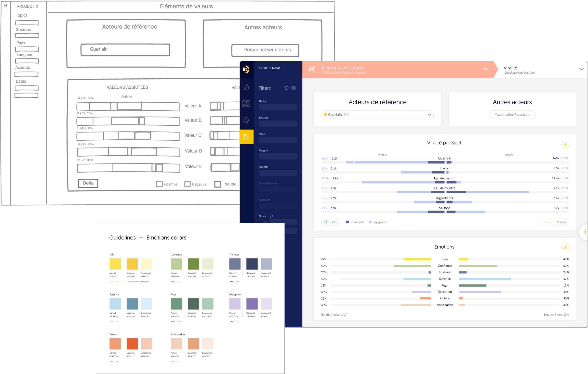Click the B logo at the sidebar top
588x374 pixels.
tap(246, 69)
